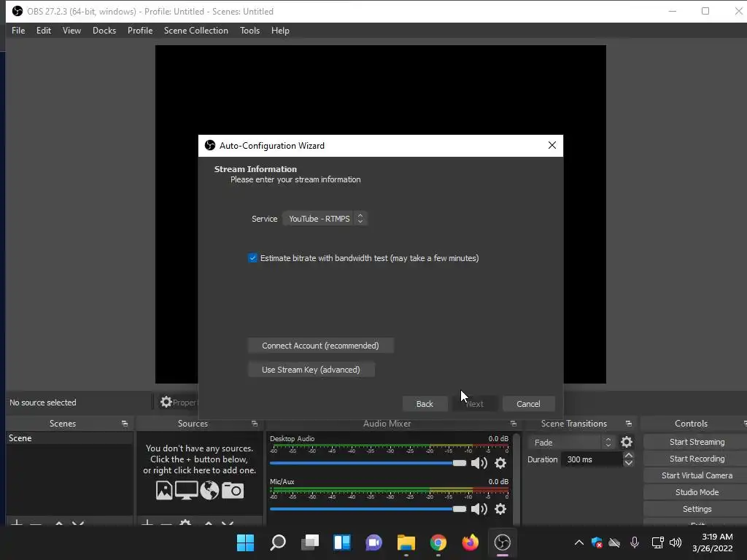The width and height of the screenshot is (747, 560).
Task: Click the microphone tray icon
Action: click(635, 542)
